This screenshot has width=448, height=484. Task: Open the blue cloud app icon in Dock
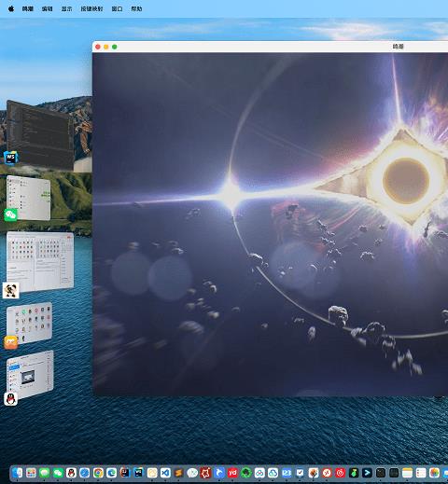pyautogui.click(x=273, y=473)
